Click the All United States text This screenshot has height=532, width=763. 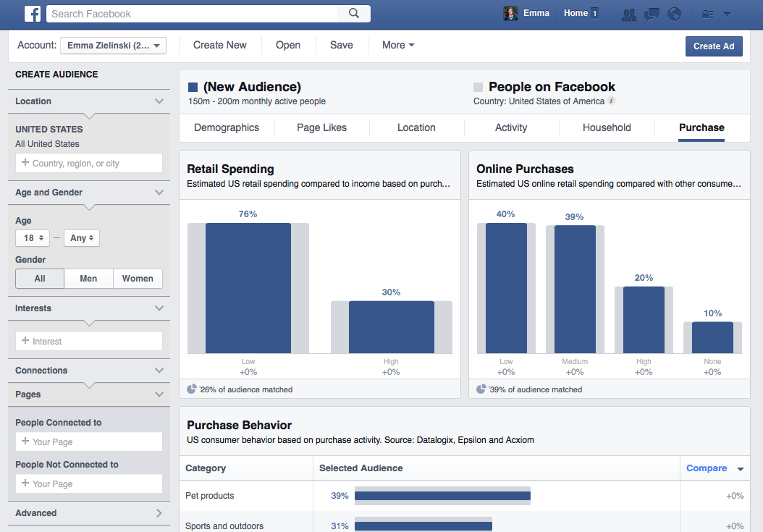pyautogui.click(x=47, y=143)
